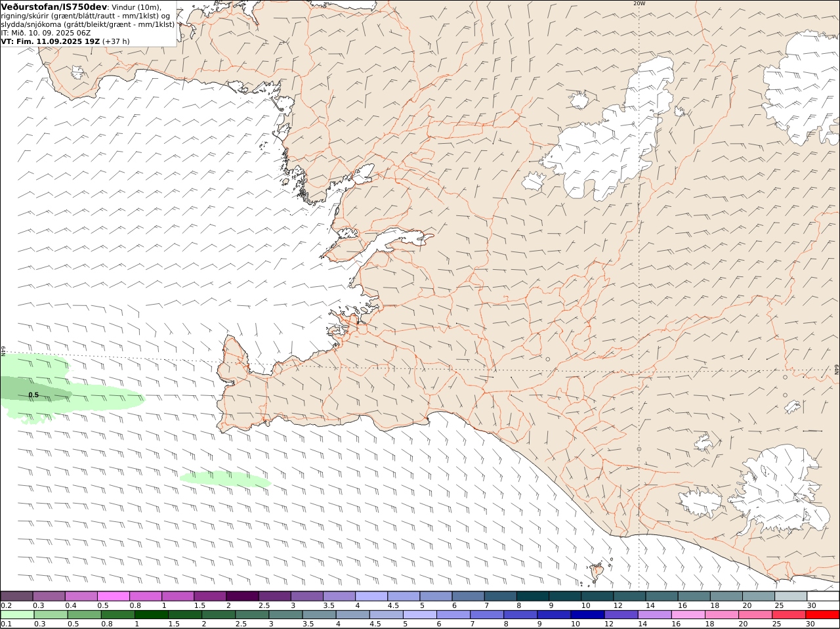Click the init time 'IT: Mið. 10. 09. 2025 06Z'
The width and height of the screenshot is (840, 629).
coord(46,32)
